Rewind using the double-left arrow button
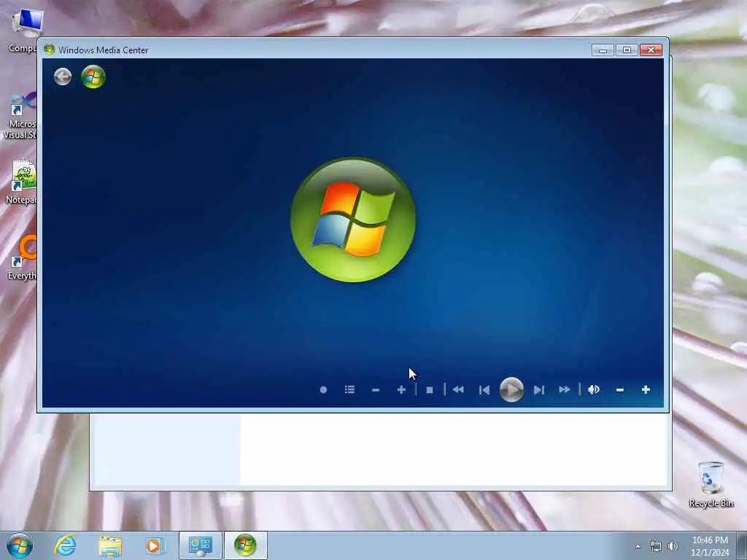Screen dimensions: 747x560 tap(458, 389)
